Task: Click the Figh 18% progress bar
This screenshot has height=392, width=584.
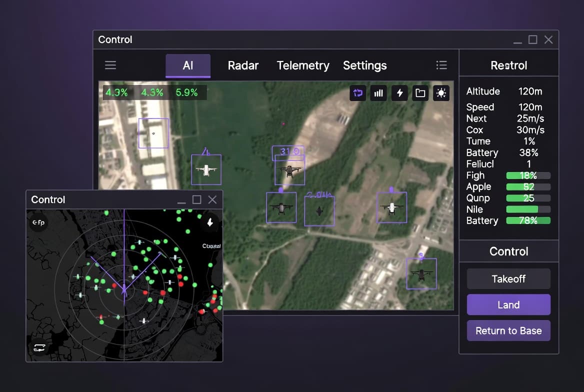Action: point(528,175)
